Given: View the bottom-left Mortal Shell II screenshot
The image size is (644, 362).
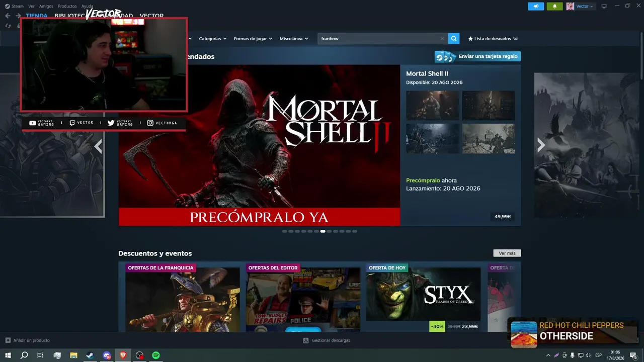Looking at the screenshot, I should click(433, 138).
